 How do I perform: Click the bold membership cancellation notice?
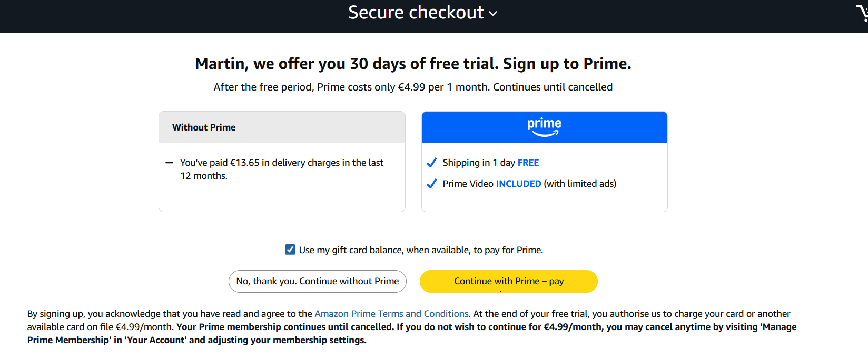tap(412, 333)
